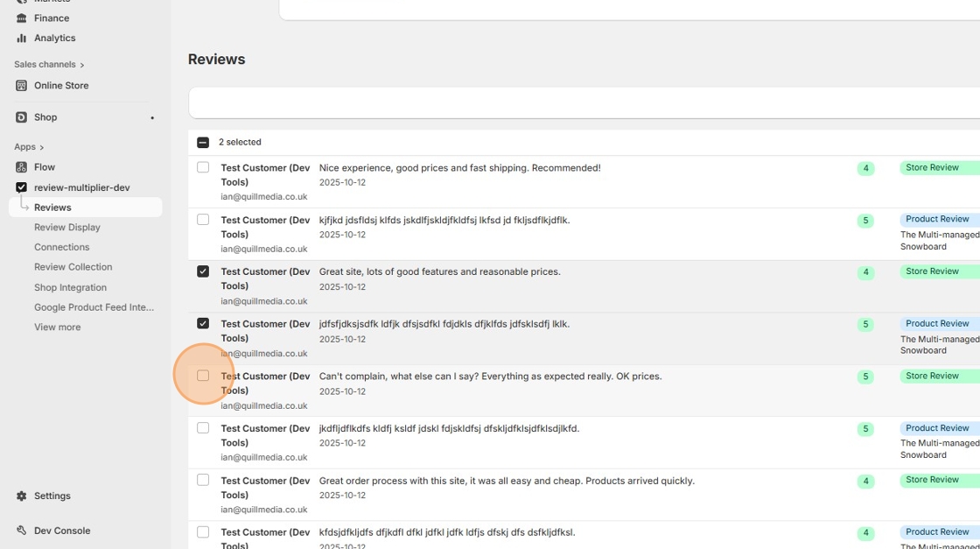Image resolution: width=980 pixels, height=549 pixels.
Task: Open the Flow app from the sidebar
Action: 42,166
